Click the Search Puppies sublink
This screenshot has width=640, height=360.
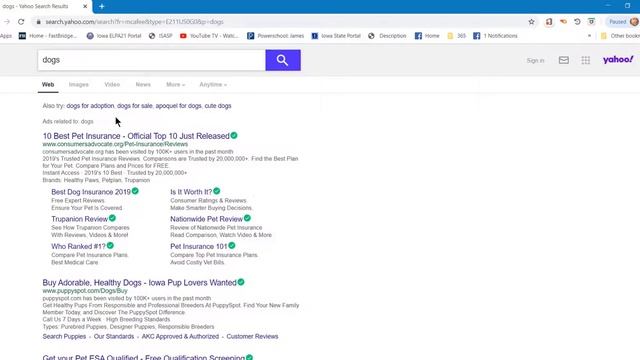64,336
